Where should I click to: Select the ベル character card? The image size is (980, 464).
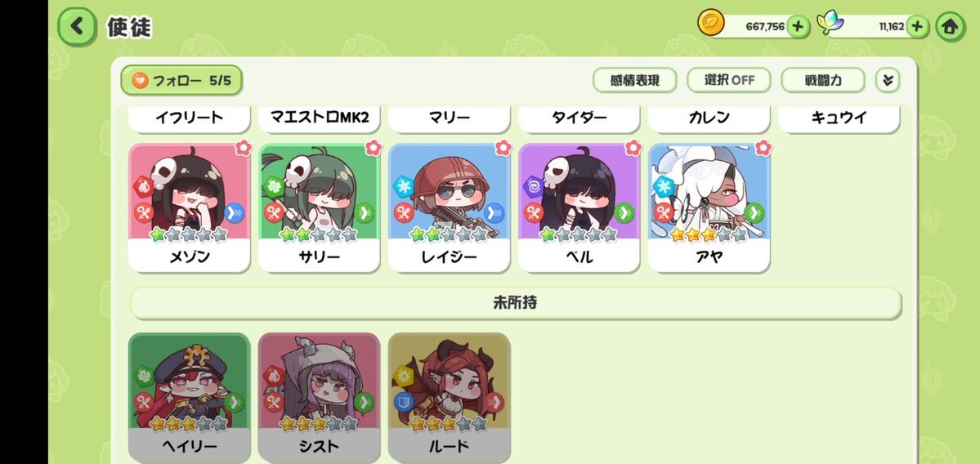tap(579, 208)
